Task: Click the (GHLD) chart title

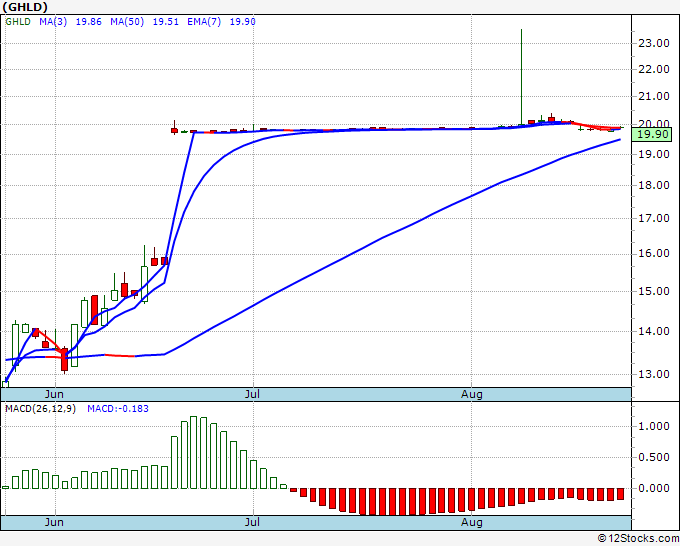Action: 25,7
